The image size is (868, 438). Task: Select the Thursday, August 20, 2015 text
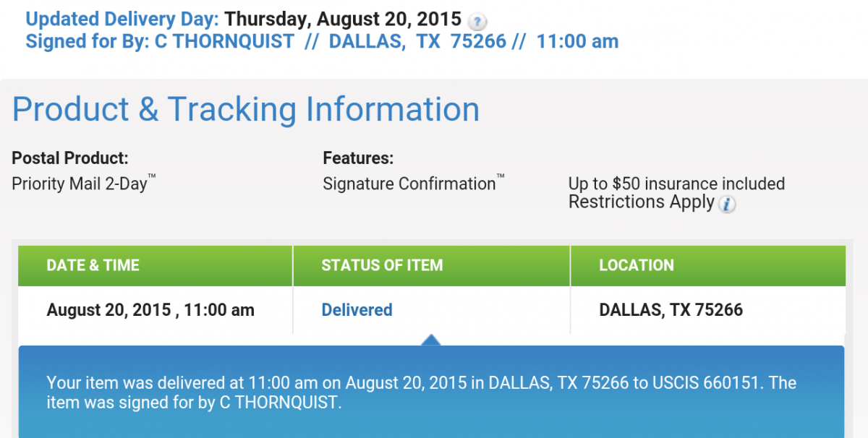pos(343,18)
